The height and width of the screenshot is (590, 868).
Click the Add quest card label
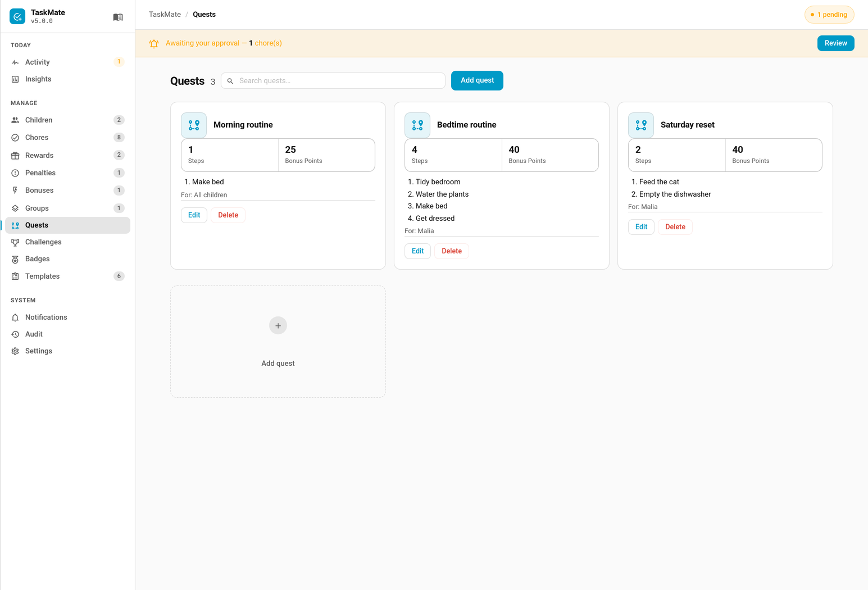(x=278, y=364)
